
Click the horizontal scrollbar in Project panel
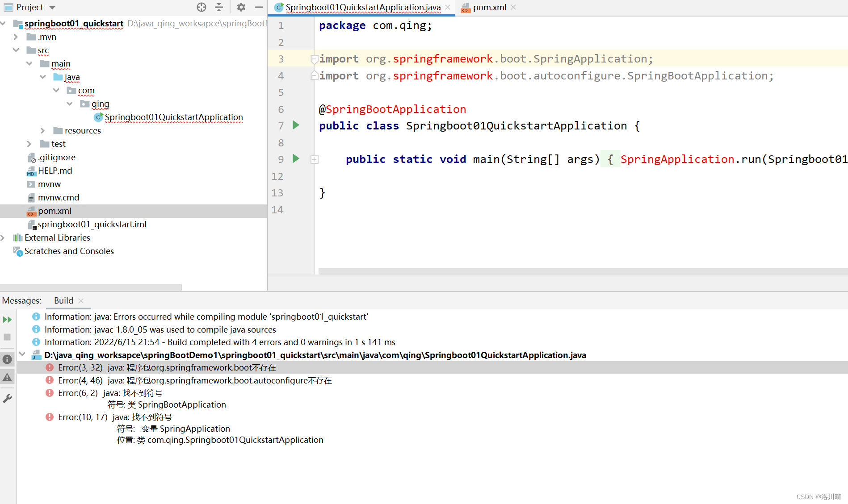(x=89, y=286)
